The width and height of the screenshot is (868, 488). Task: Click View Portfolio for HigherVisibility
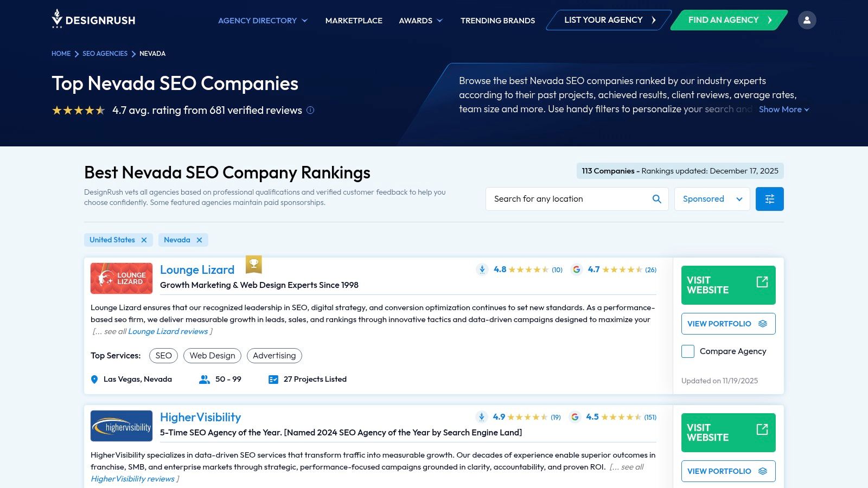[728, 471]
